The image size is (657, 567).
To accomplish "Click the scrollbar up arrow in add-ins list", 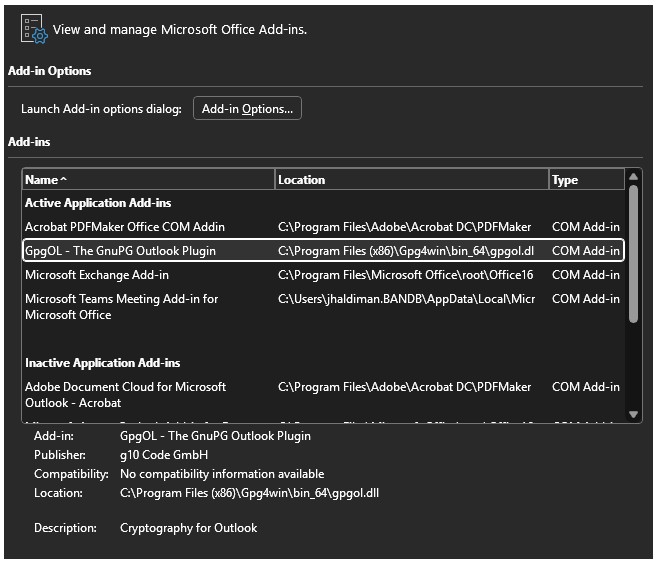I will click(x=633, y=180).
